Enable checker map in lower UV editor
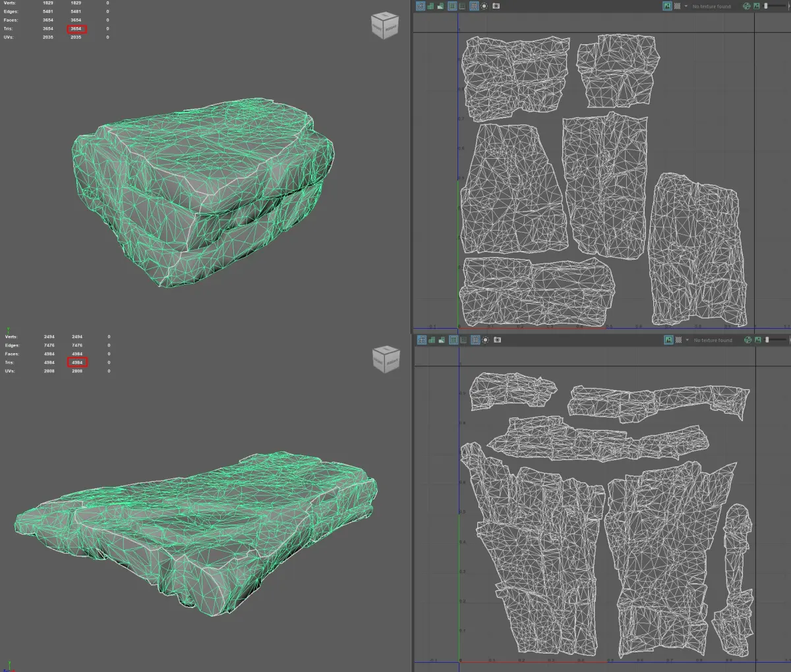This screenshot has height=672, width=791. click(x=678, y=340)
